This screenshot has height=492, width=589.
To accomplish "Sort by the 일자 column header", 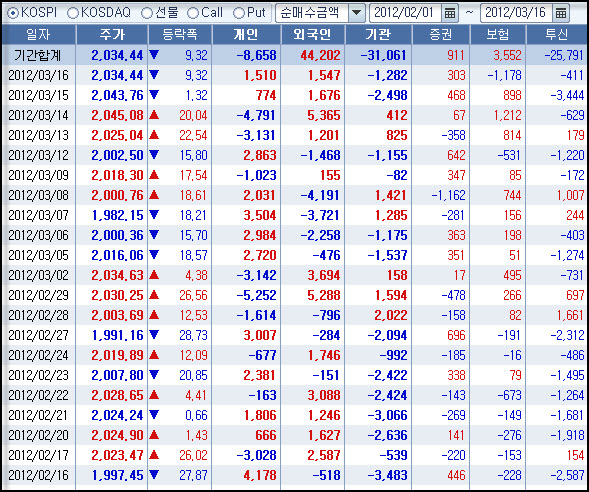I will point(39,35).
